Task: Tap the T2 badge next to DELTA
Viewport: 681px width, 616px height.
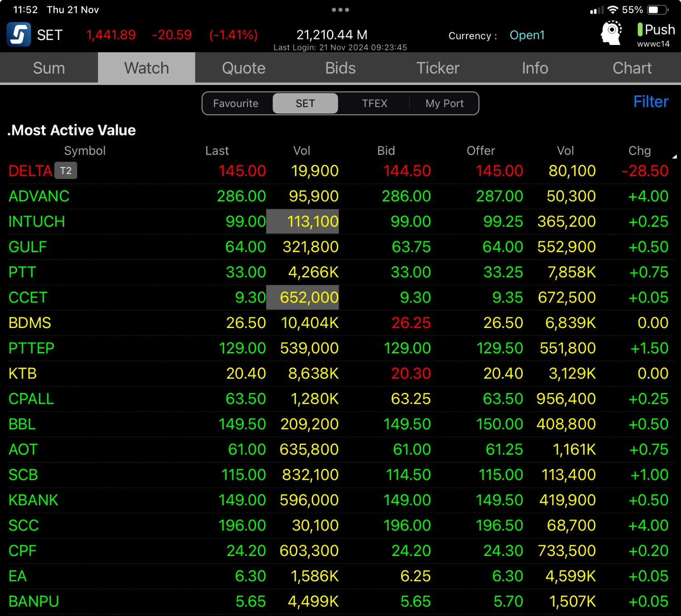Action: pyautogui.click(x=66, y=171)
